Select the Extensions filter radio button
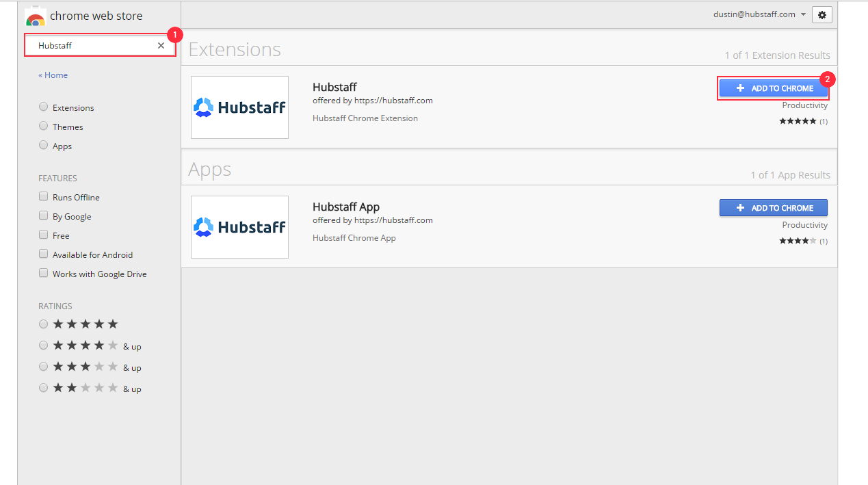Viewport: 868px width, 485px height. (43, 107)
